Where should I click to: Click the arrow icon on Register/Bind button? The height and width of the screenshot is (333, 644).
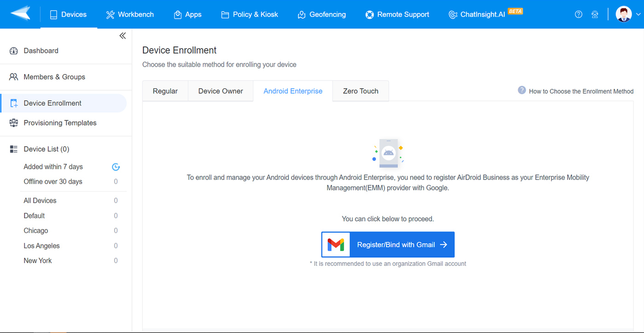click(x=443, y=245)
